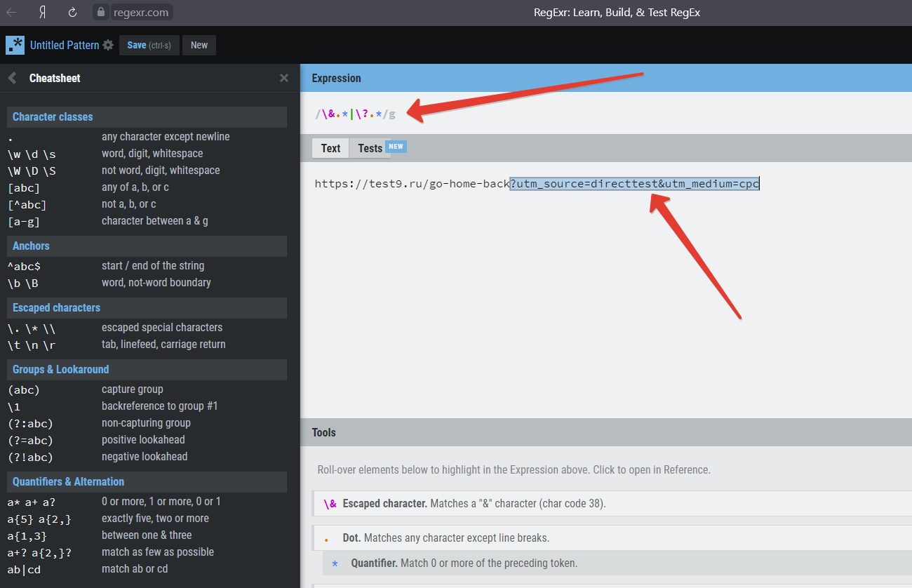Select the 'not word, digit, whitespace' row
The height and width of the screenshot is (588, 912).
click(147, 171)
